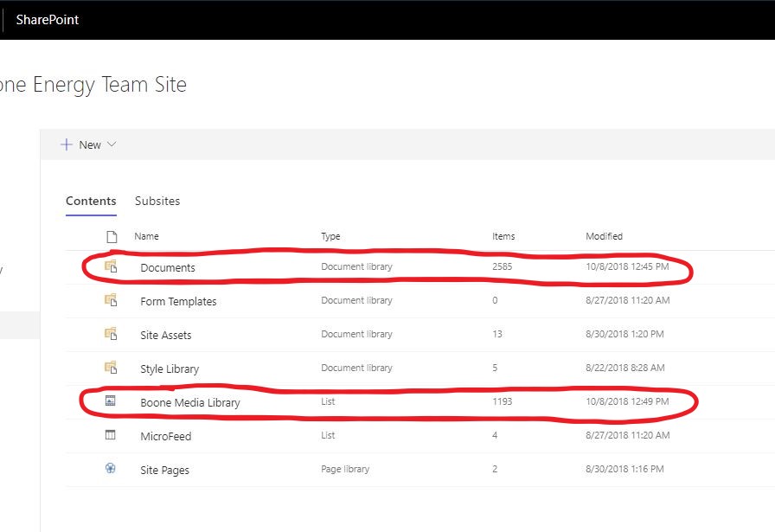Click the plus icon beside New
Screen dimensions: 775x532
point(67,144)
